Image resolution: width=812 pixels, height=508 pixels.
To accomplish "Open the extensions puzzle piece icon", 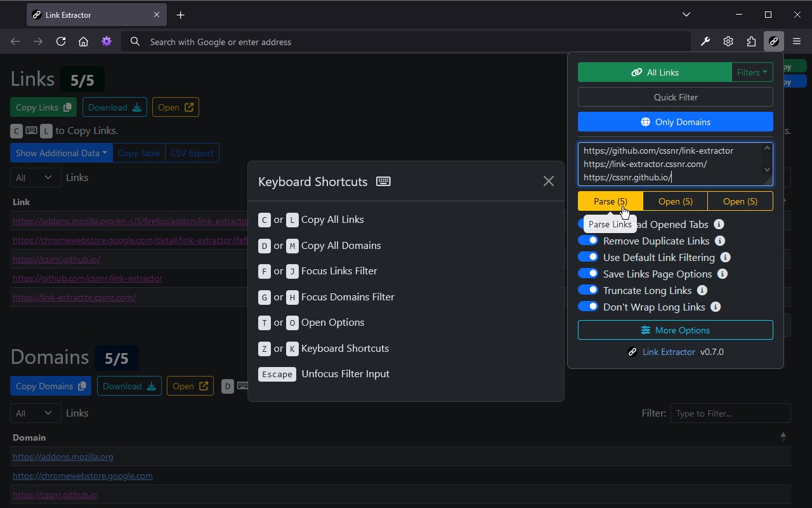I will (x=751, y=42).
